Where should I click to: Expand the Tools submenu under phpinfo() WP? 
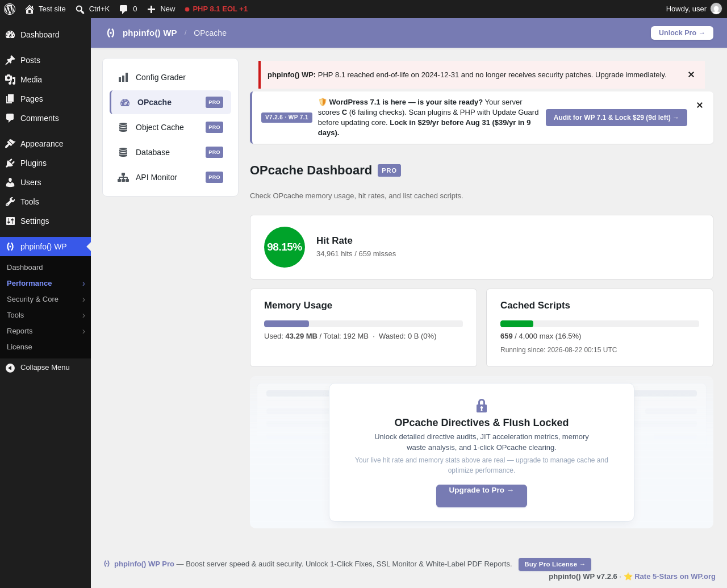coord(83,315)
